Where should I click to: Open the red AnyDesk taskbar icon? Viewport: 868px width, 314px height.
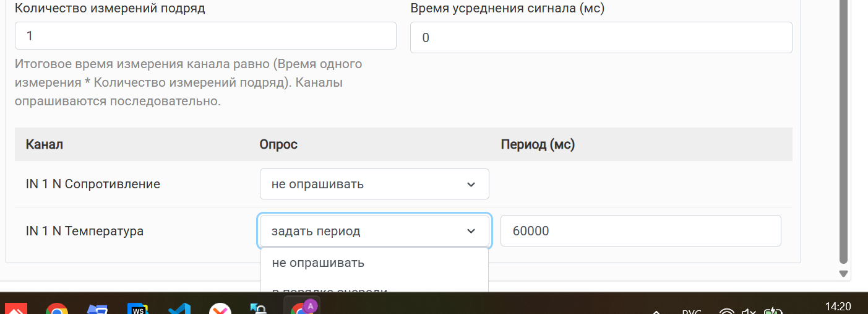[15, 309]
